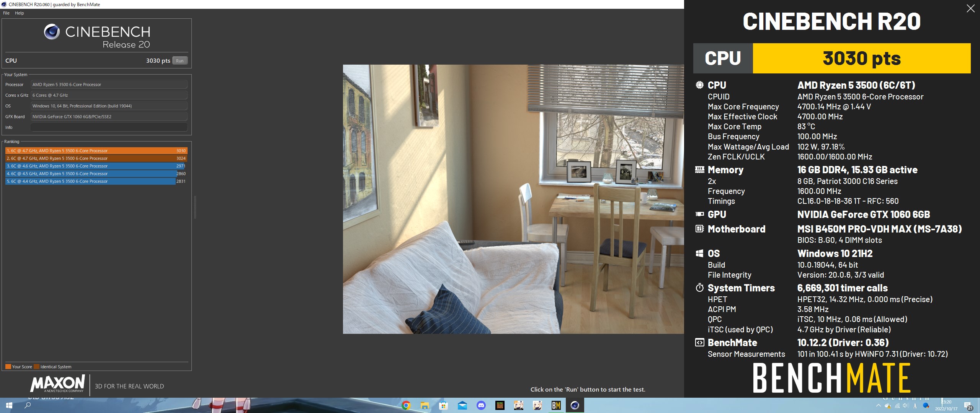The height and width of the screenshot is (413, 980).
Task: Switch to Cinebench taskbar icon
Action: 575,405
